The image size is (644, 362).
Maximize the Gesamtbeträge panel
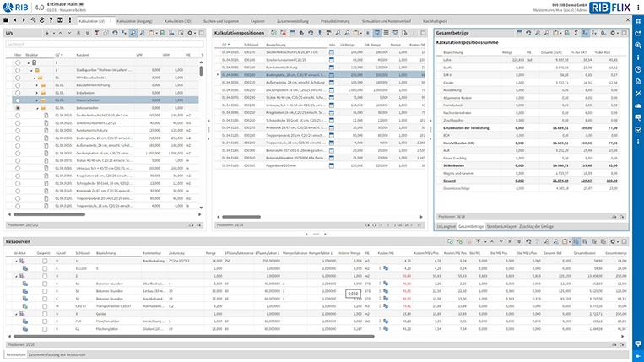coord(624,33)
